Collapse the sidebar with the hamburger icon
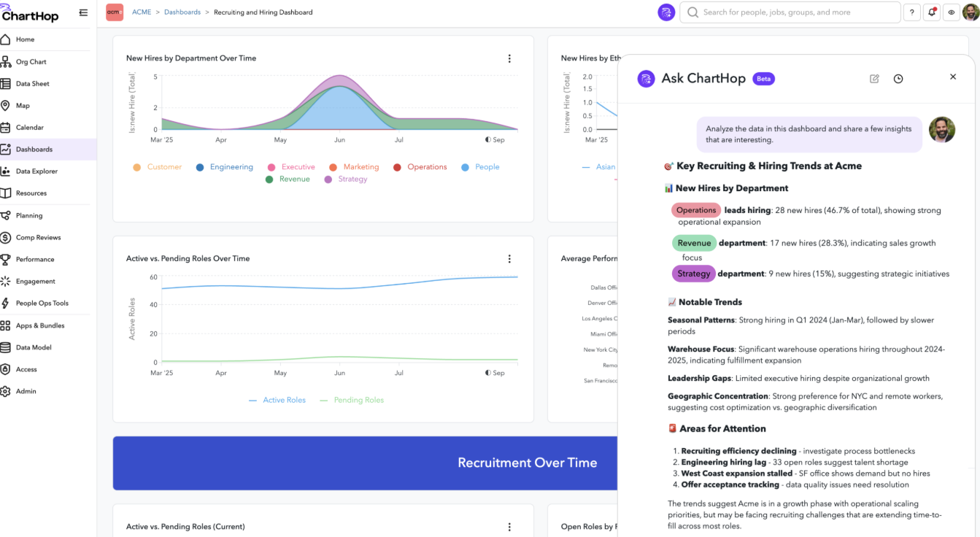 [83, 12]
